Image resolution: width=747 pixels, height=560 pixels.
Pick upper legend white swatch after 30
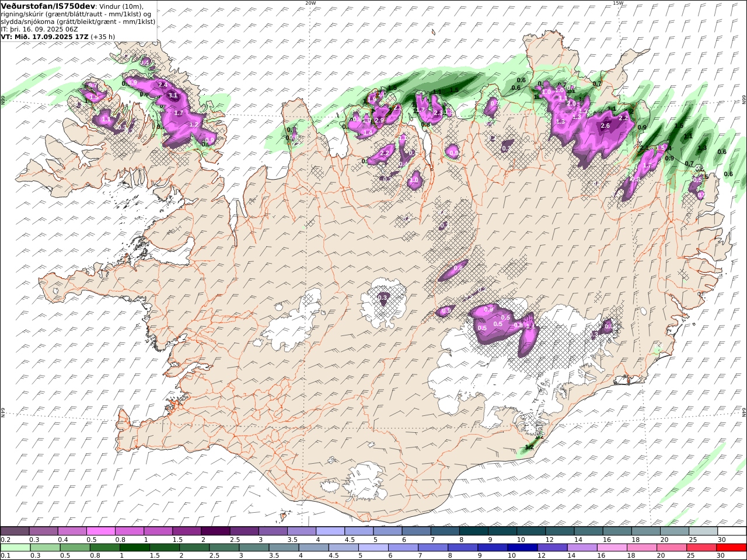(x=732, y=531)
